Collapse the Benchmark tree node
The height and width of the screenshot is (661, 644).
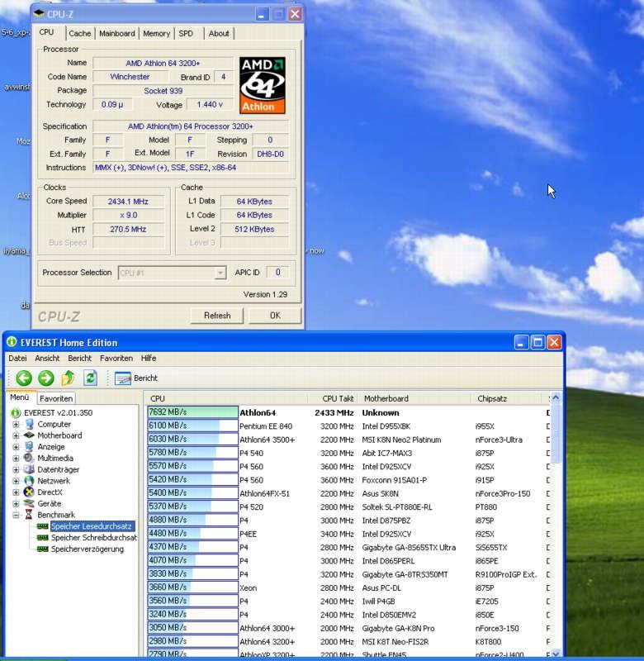coord(16,515)
